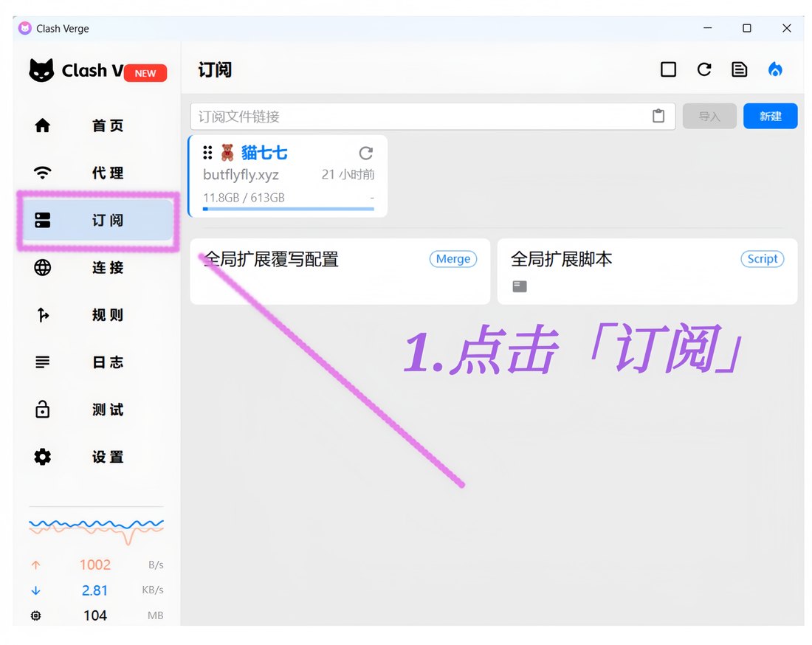This screenshot has height=645, width=812.
Task: Click the upload arrow icon
Action: (35, 565)
